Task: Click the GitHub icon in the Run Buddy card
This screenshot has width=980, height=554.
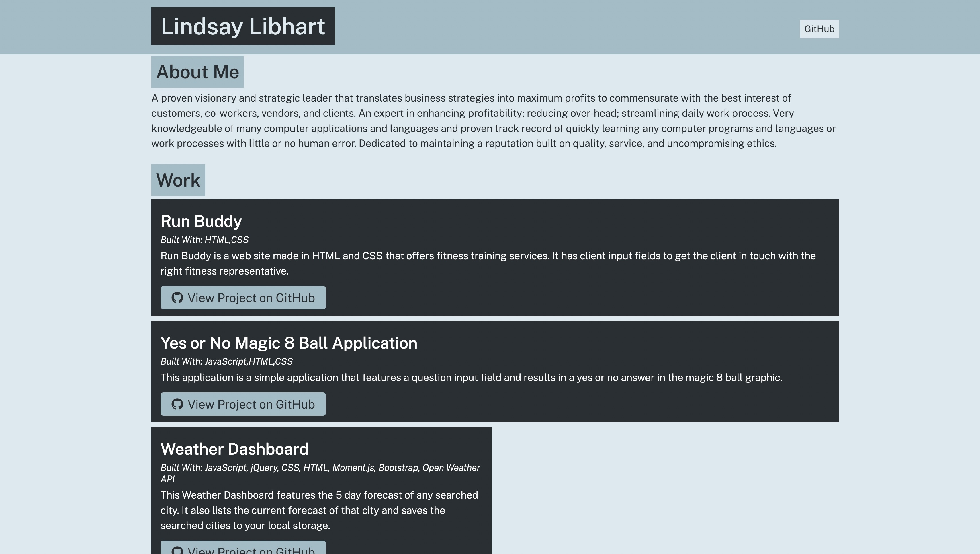Action: click(x=177, y=298)
